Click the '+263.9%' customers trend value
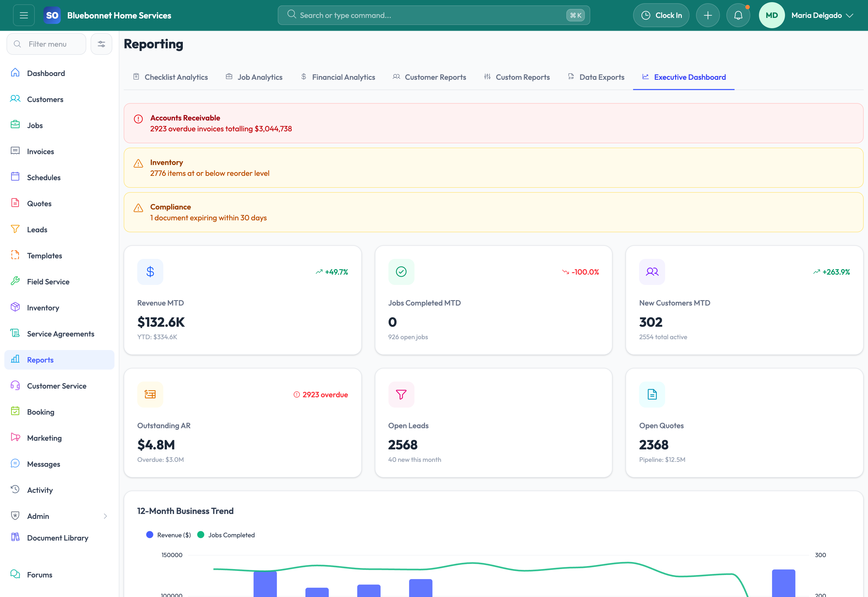The width and height of the screenshot is (868, 597). pyautogui.click(x=836, y=272)
